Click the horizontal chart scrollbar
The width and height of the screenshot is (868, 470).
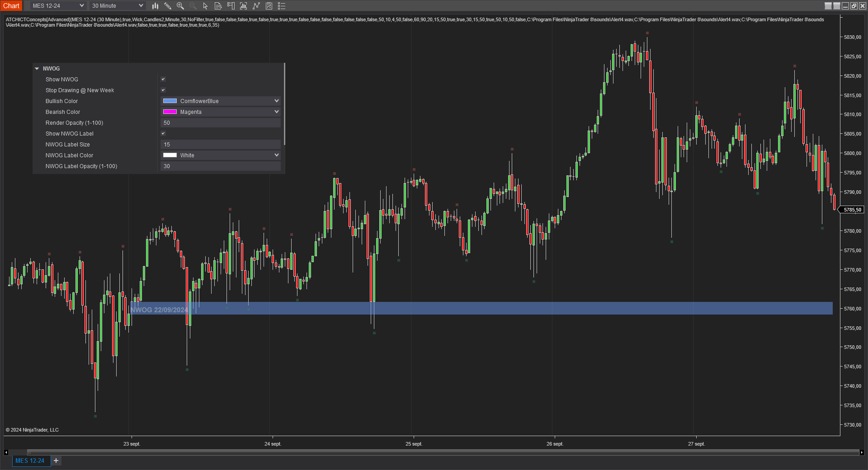point(443,452)
